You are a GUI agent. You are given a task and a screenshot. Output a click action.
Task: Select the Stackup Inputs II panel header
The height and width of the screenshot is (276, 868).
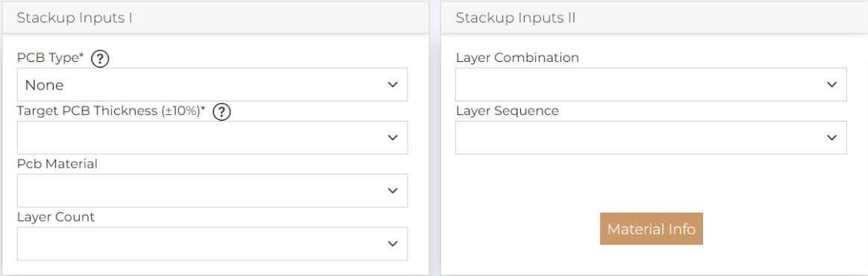click(x=654, y=18)
